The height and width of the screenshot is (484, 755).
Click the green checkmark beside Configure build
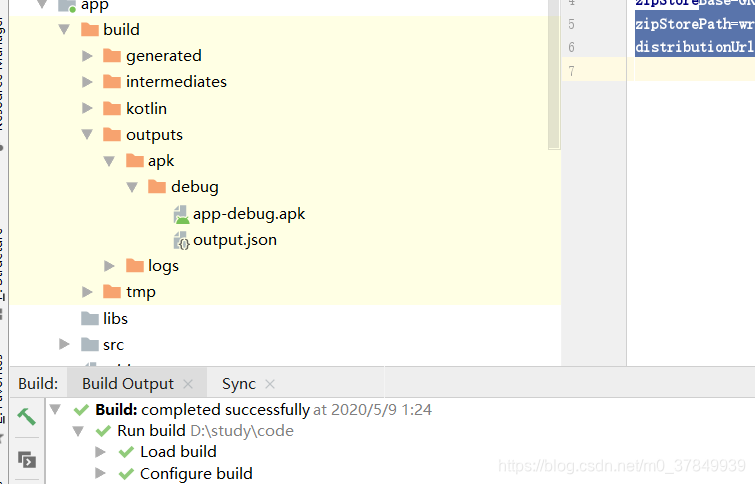(126, 474)
